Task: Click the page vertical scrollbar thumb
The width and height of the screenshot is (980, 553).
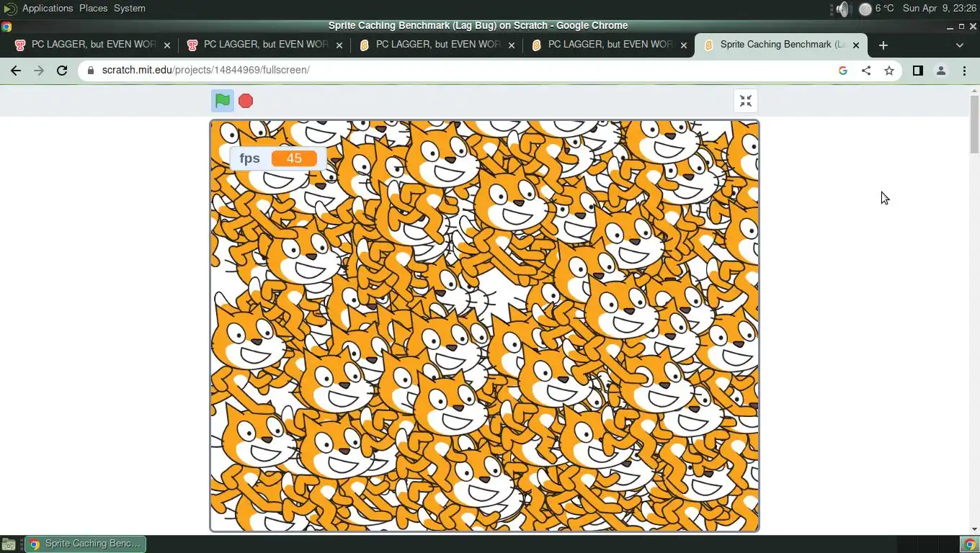Action: 974,124
